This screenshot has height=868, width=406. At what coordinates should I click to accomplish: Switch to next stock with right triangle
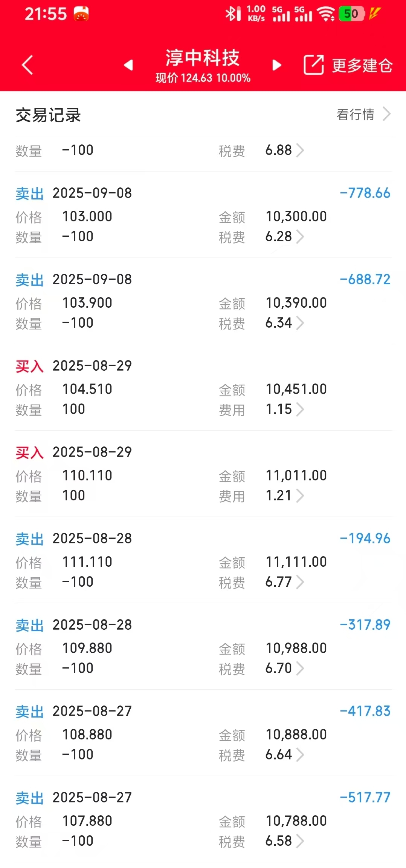click(x=277, y=65)
